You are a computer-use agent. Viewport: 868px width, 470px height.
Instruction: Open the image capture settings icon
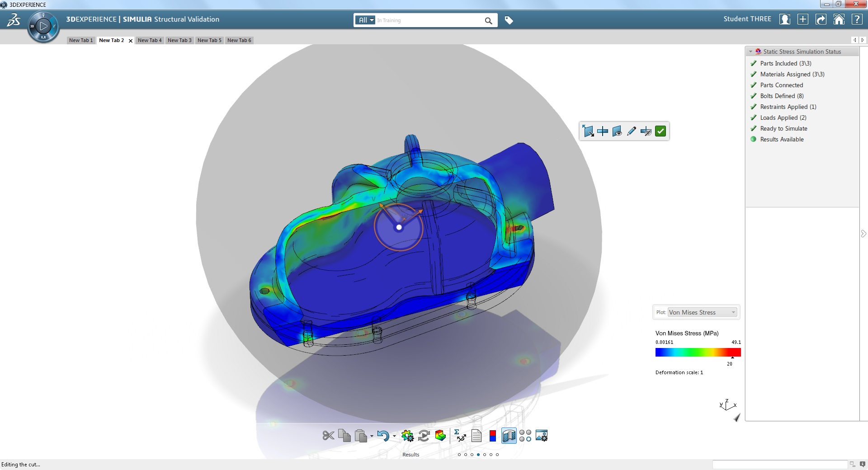pyautogui.click(x=542, y=436)
